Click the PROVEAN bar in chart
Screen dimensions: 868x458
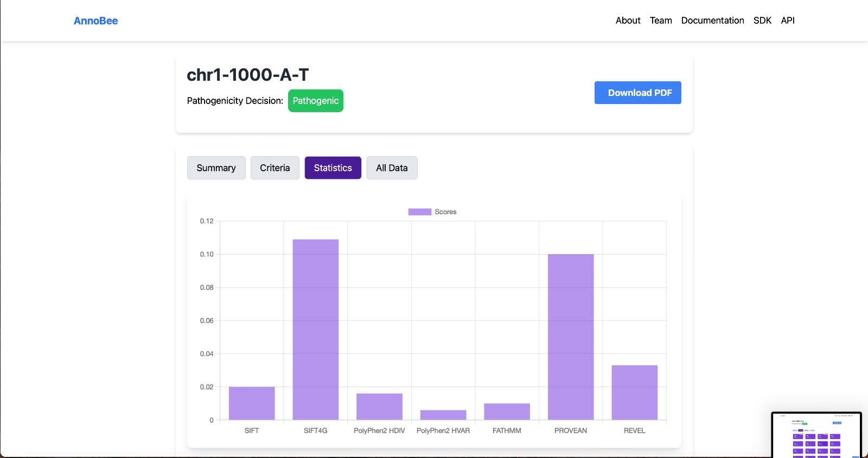point(571,337)
